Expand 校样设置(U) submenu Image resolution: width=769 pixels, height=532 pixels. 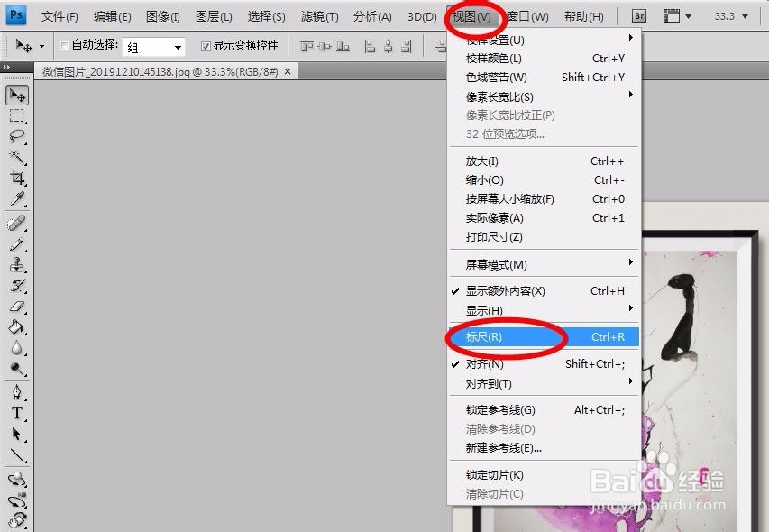(x=545, y=40)
